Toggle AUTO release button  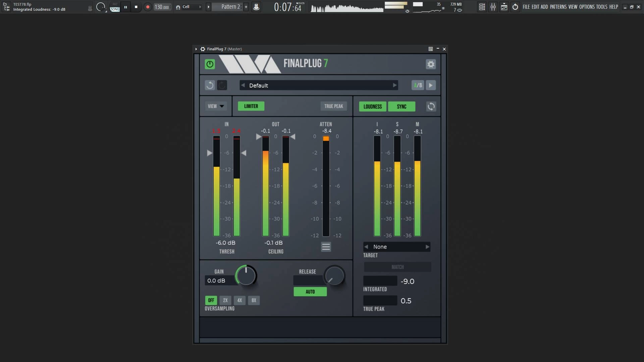coord(310,292)
